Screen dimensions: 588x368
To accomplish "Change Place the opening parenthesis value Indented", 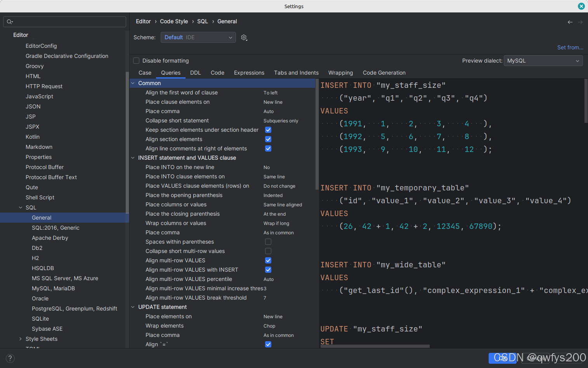I will pyautogui.click(x=273, y=195).
